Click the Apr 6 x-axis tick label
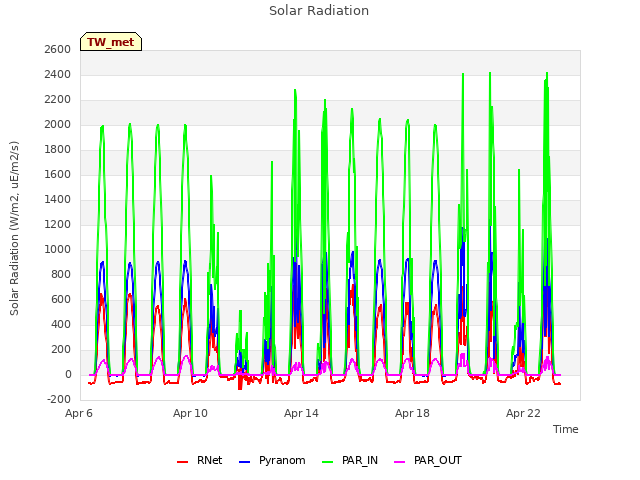640x480 pixels. point(79,413)
